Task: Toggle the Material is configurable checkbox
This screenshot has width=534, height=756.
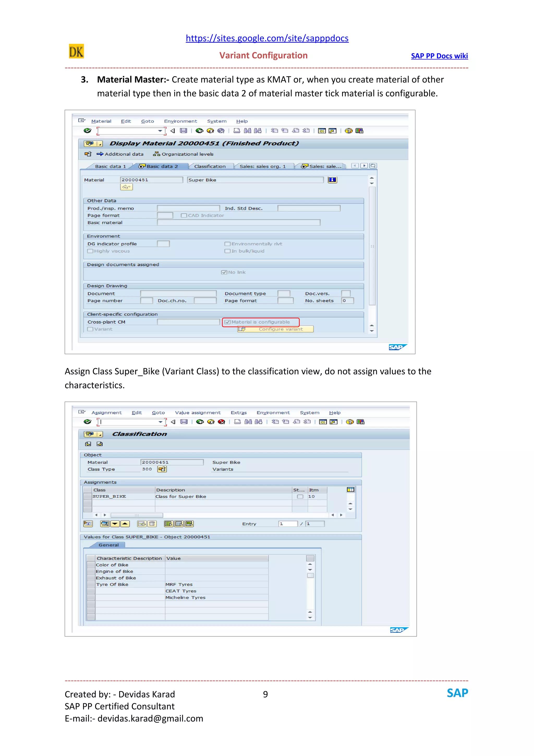Action: click(227, 322)
